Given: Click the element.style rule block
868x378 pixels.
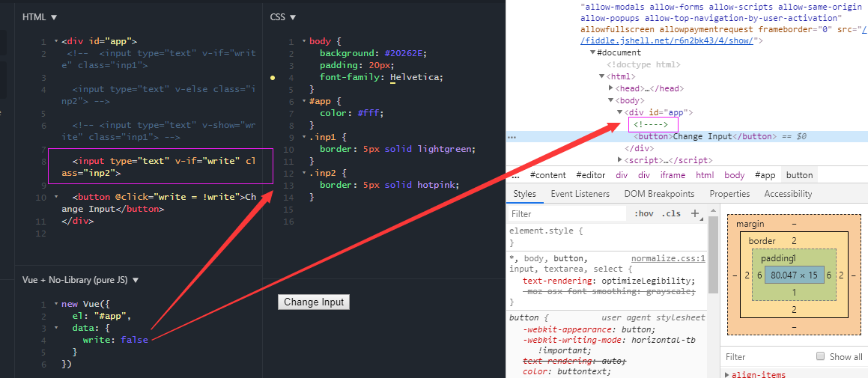Looking at the screenshot, I should pos(607,237).
